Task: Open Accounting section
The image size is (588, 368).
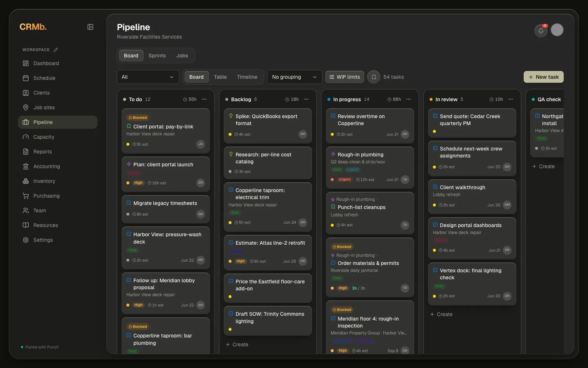Action: (x=58, y=166)
